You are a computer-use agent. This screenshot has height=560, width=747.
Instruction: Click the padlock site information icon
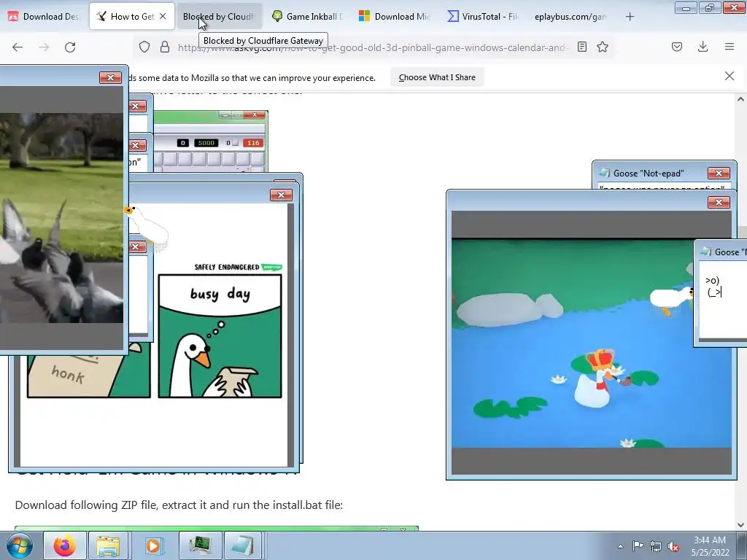(165, 47)
